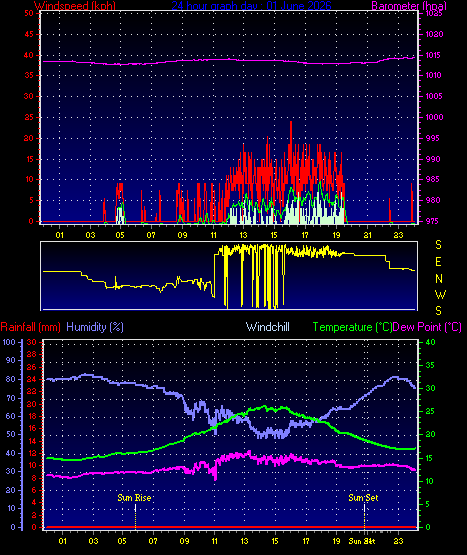Click the E wind direction label
467x555 pixels.
coord(438,262)
